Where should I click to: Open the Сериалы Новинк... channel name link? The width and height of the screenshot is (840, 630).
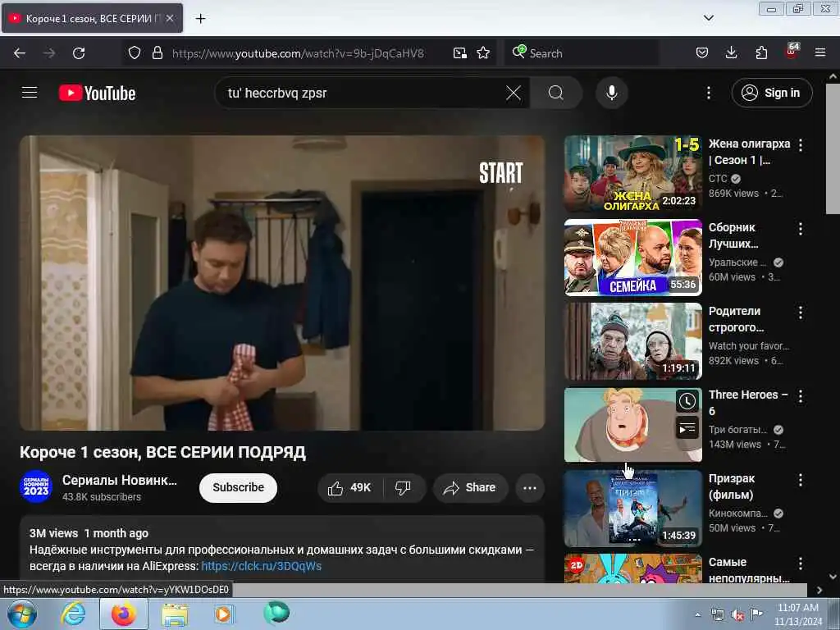coord(120,480)
